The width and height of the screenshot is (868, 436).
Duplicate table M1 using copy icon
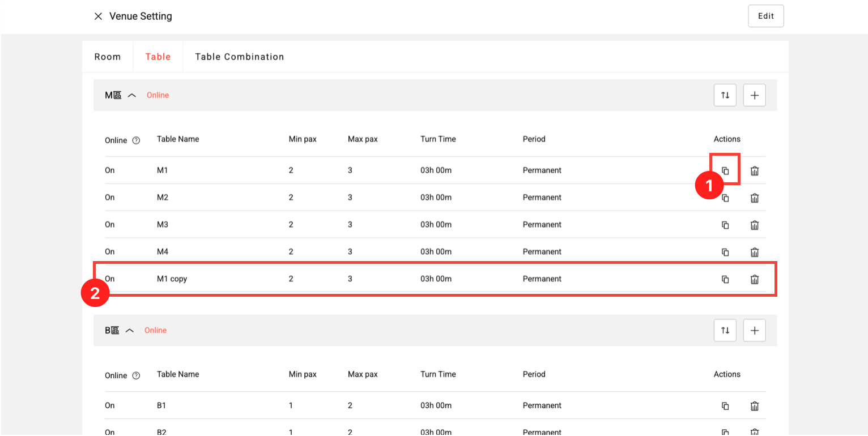pyautogui.click(x=725, y=170)
